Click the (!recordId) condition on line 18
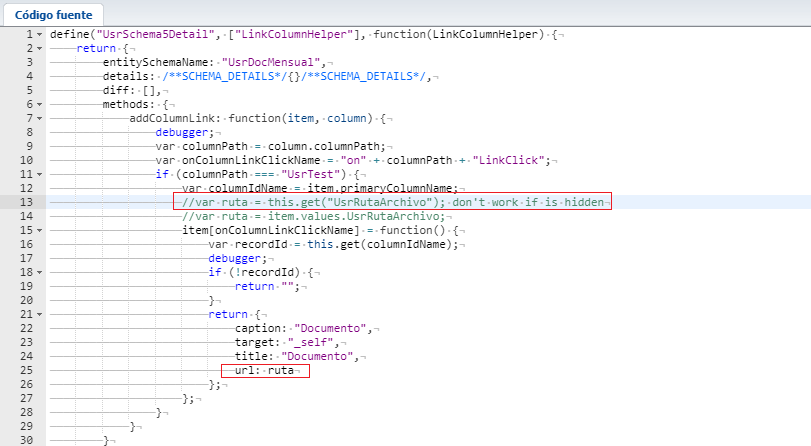 (x=264, y=272)
